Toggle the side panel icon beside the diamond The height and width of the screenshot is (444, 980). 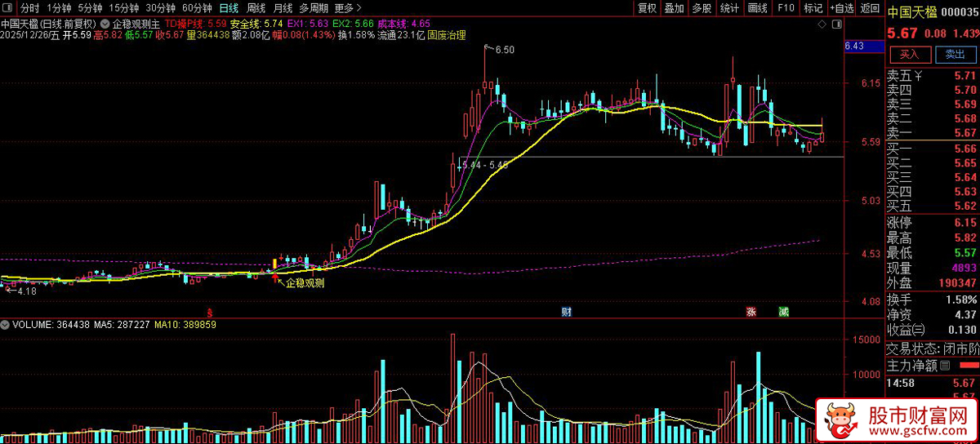pos(838,25)
